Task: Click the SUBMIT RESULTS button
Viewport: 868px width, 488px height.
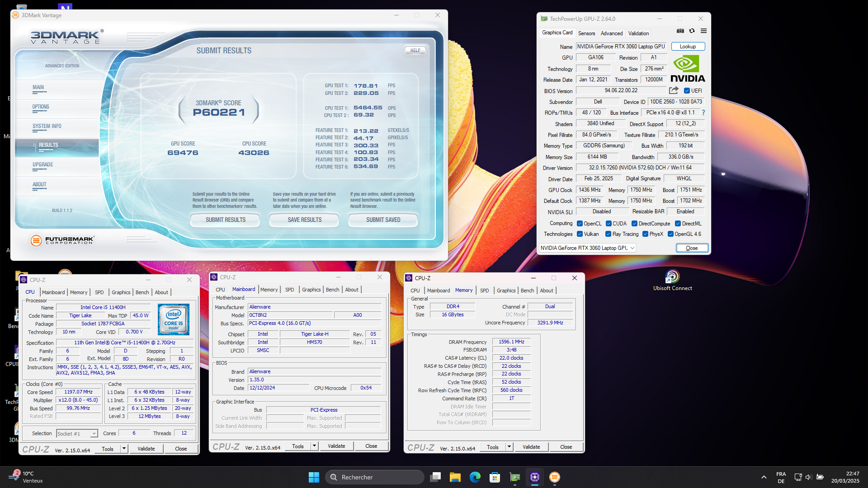Action: point(225,220)
